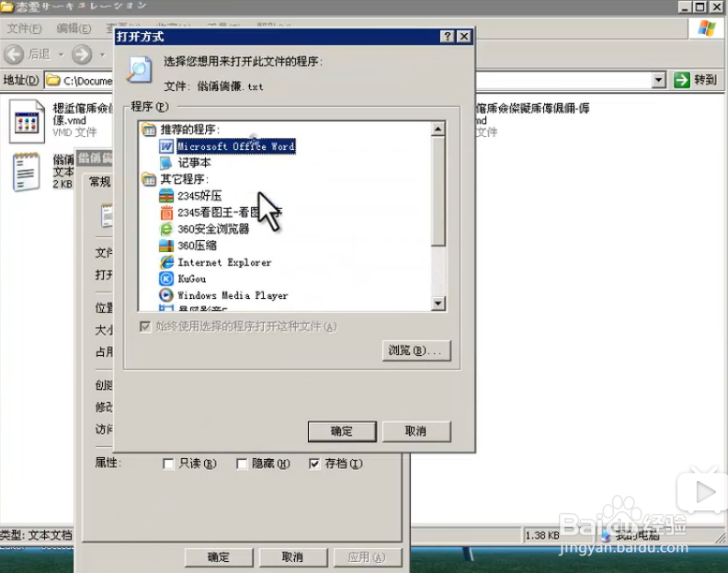Click the Explorer forward arrow button
728x573 pixels.
point(82,54)
